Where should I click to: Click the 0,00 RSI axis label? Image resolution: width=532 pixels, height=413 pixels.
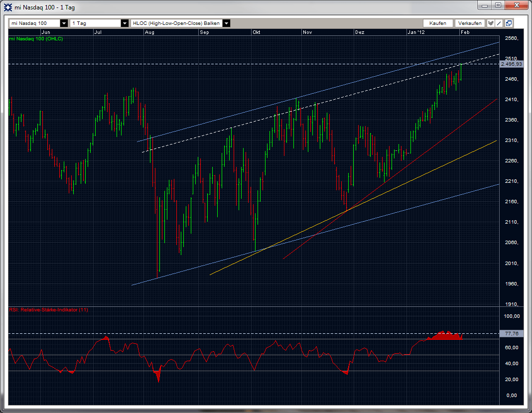(512, 396)
